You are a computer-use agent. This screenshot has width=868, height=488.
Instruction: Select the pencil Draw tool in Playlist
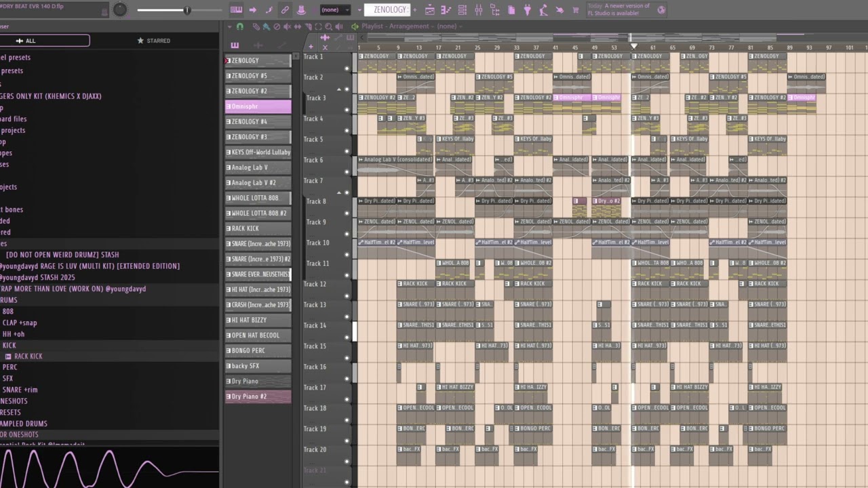(x=256, y=26)
